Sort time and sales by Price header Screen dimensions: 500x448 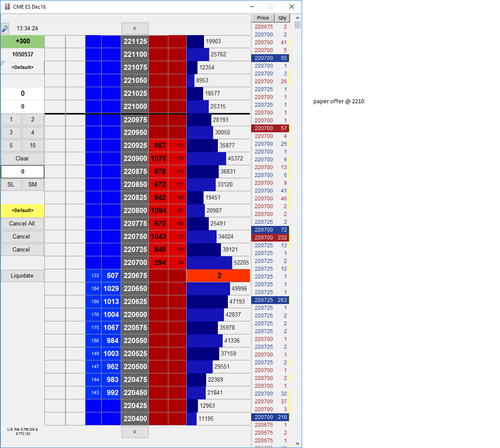pos(263,18)
